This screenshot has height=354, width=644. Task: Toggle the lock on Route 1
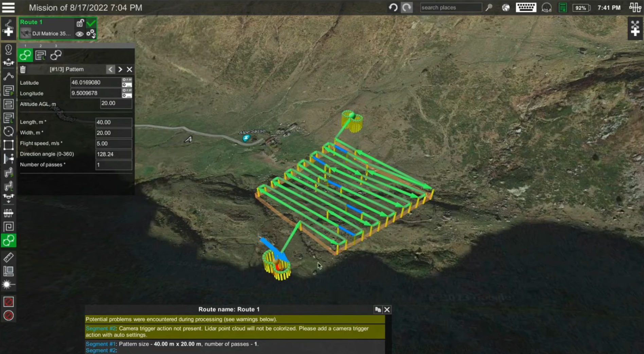coord(80,23)
